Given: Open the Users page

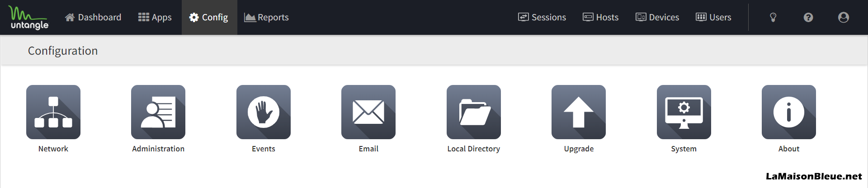Looking at the screenshot, I should (x=713, y=17).
